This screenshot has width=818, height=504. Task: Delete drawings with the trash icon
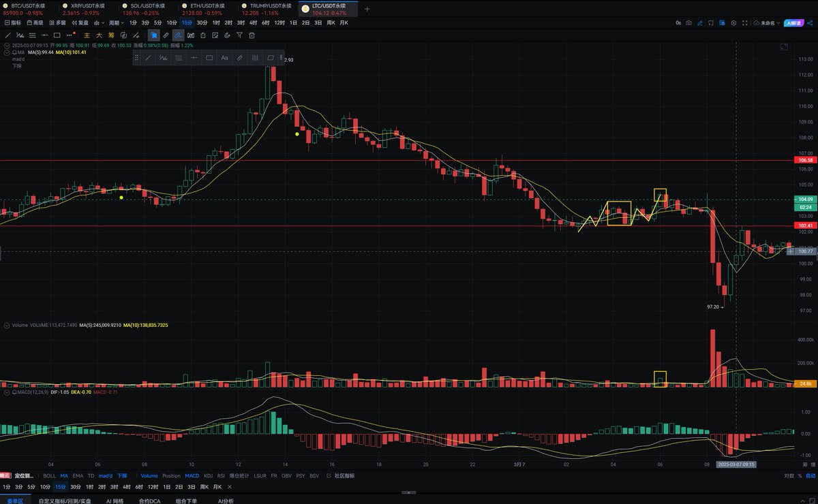252,35
